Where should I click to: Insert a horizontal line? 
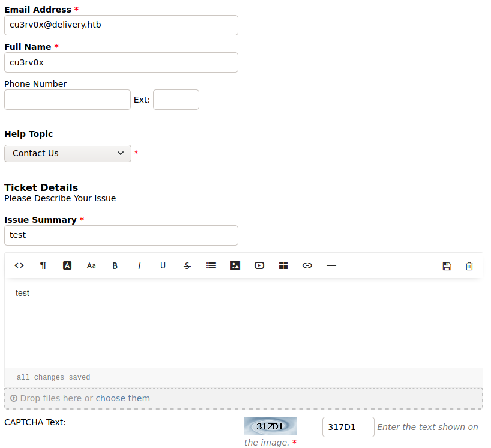pyautogui.click(x=331, y=265)
